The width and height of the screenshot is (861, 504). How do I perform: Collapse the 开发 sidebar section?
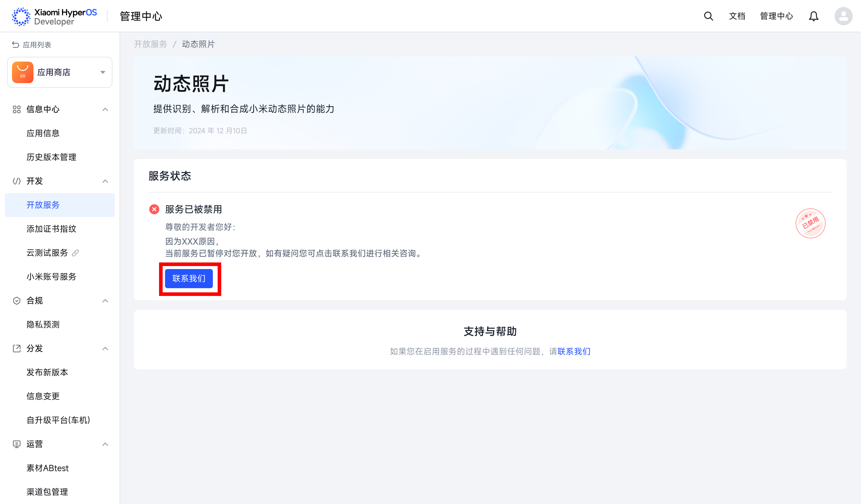click(105, 181)
